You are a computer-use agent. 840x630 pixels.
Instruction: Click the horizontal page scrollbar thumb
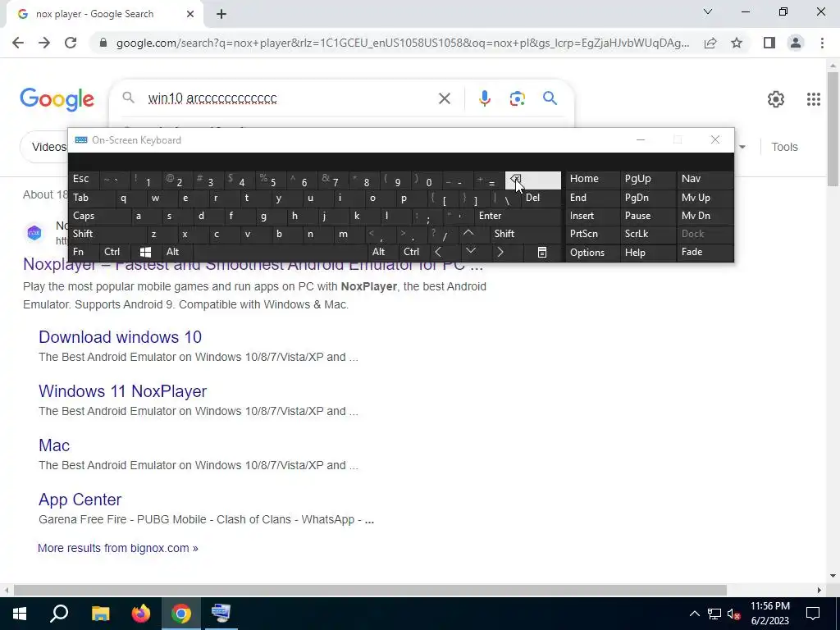370,590
